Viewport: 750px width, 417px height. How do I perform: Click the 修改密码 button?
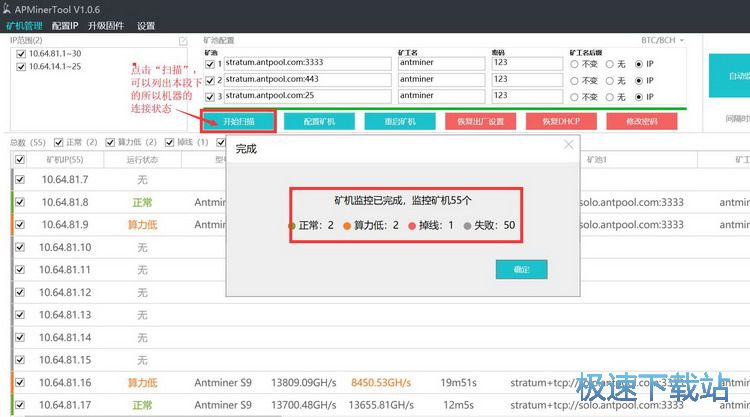pyautogui.click(x=642, y=121)
